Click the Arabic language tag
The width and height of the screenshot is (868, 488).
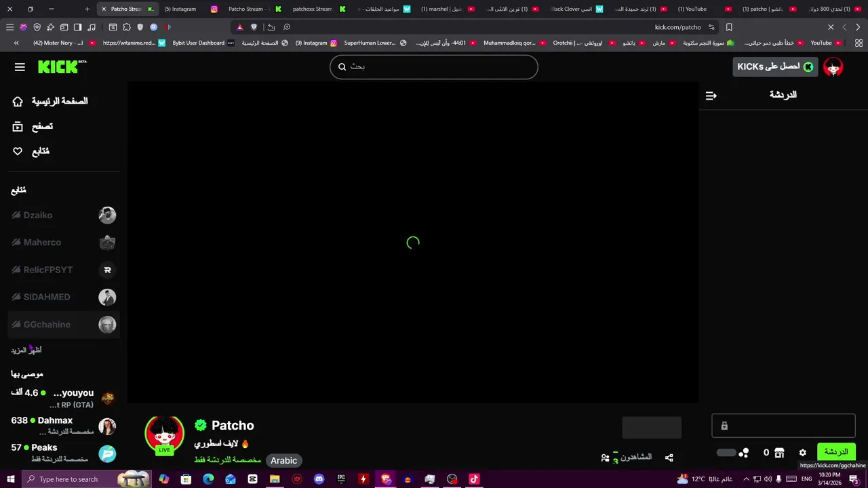(284, 460)
